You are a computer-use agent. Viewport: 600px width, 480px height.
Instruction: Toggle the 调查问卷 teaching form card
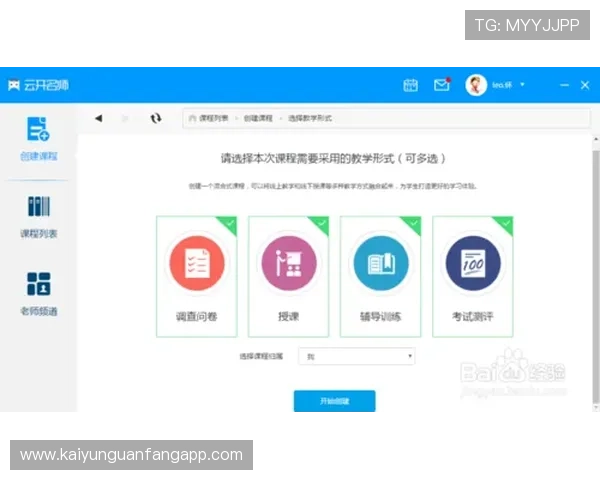(x=197, y=276)
